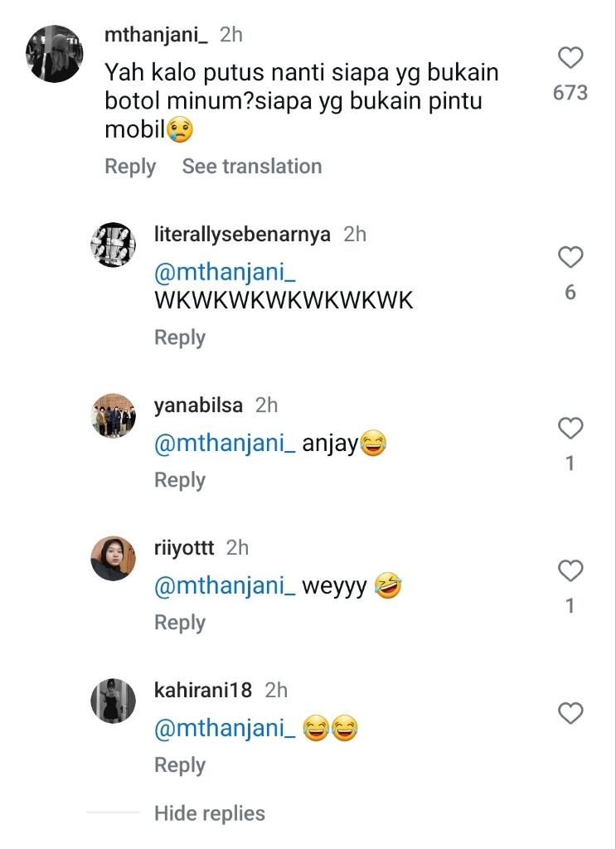Viewport: 616px width, 849px height.
Task: Reply to yanabilsa's anjay comment
Action: point(180,480)
